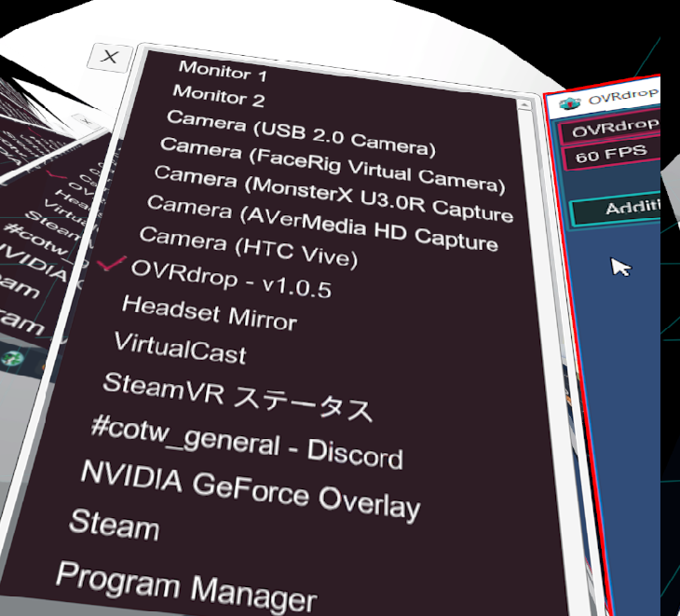Select Camera (HTC Vive) source
This screenshot has width=680, height=616.
point(248,247)
